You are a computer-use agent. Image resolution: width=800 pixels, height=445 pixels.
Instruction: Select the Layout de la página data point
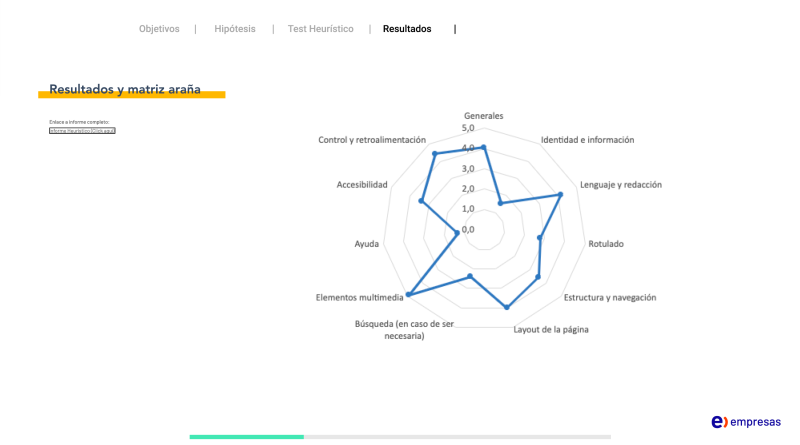(507, 307)
